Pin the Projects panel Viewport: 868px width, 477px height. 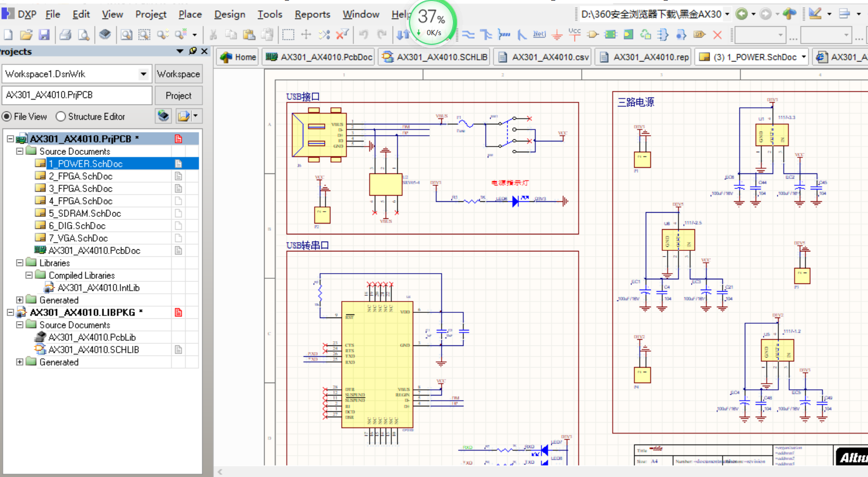point(192,51)
